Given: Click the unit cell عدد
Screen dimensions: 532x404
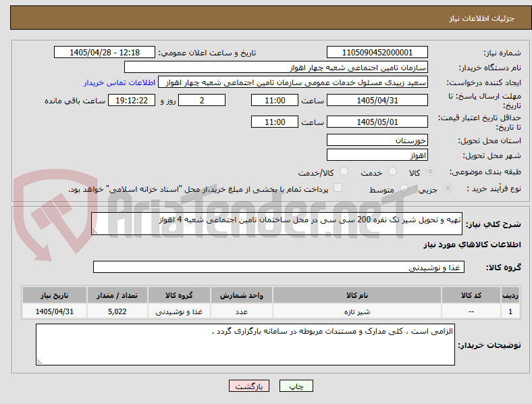Looking at the screenshot, I should (242, 311).
